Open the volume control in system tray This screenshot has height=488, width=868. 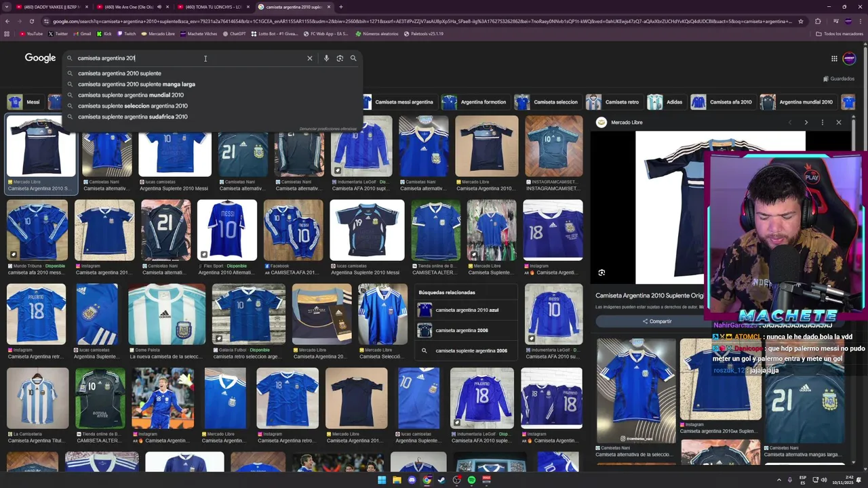click(824, 480)
